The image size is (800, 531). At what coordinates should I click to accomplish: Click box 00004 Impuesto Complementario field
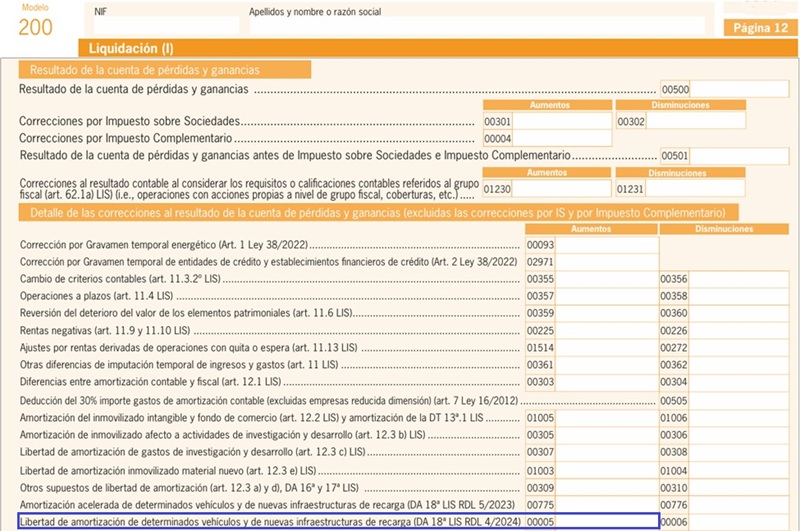click(562, 138)
